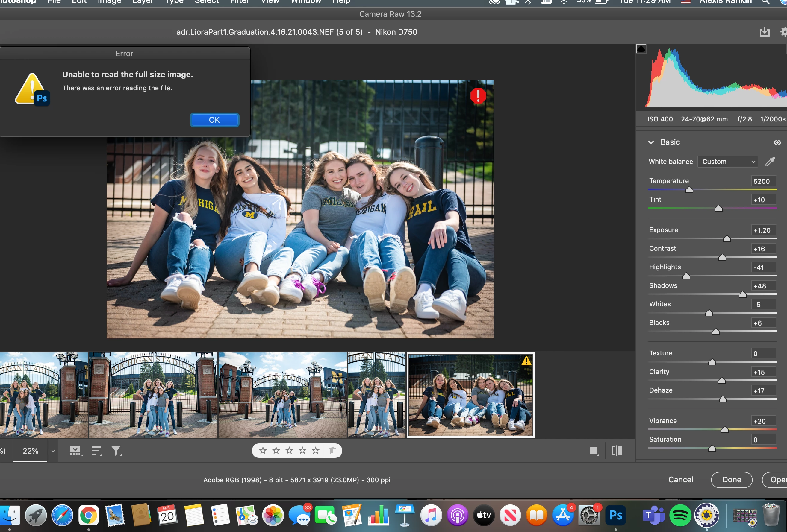The height and width of the screenshot is (532, 787).
Task: Open the zoom level dropdown arrow
Action: (x=53, y=451)
